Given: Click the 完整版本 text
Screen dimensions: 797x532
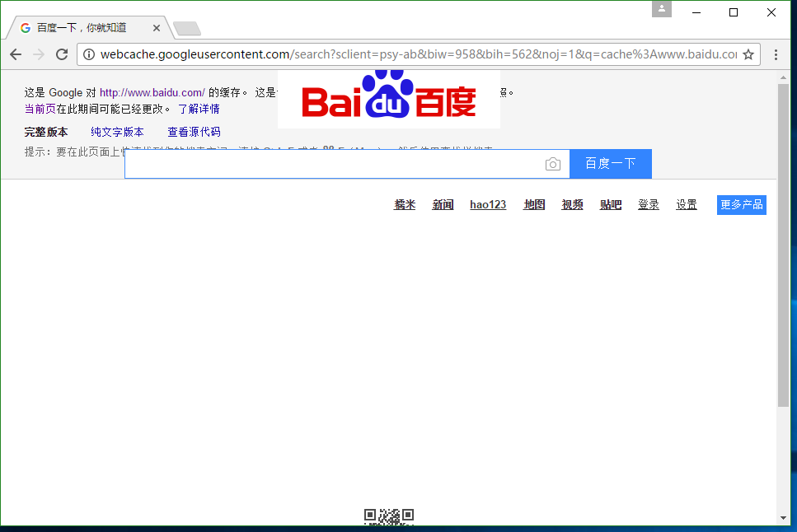Looking at the screenshot, I should point(46,132).
